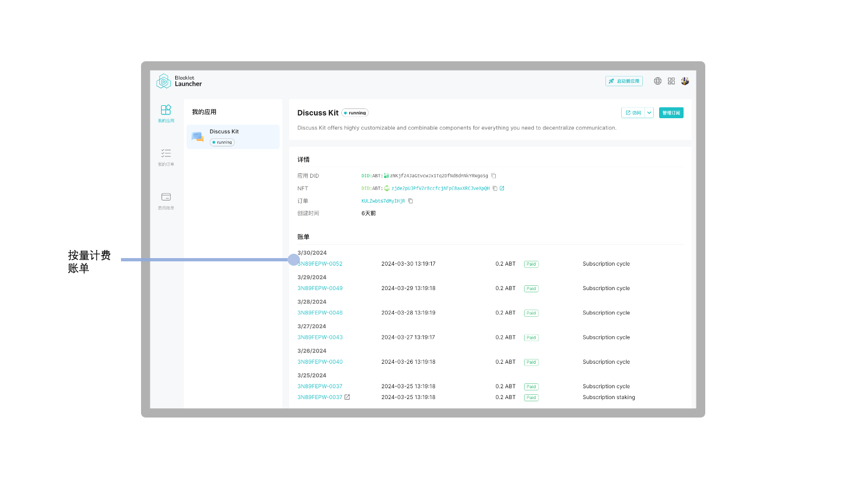Copy the NFT address
This screenshot has height=488, width=868.
click(x=495, y=189)
